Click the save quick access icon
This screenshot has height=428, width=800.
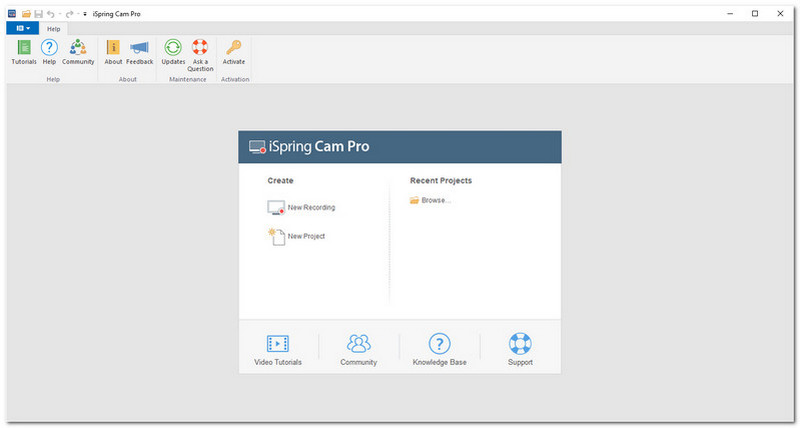[39, 14]
